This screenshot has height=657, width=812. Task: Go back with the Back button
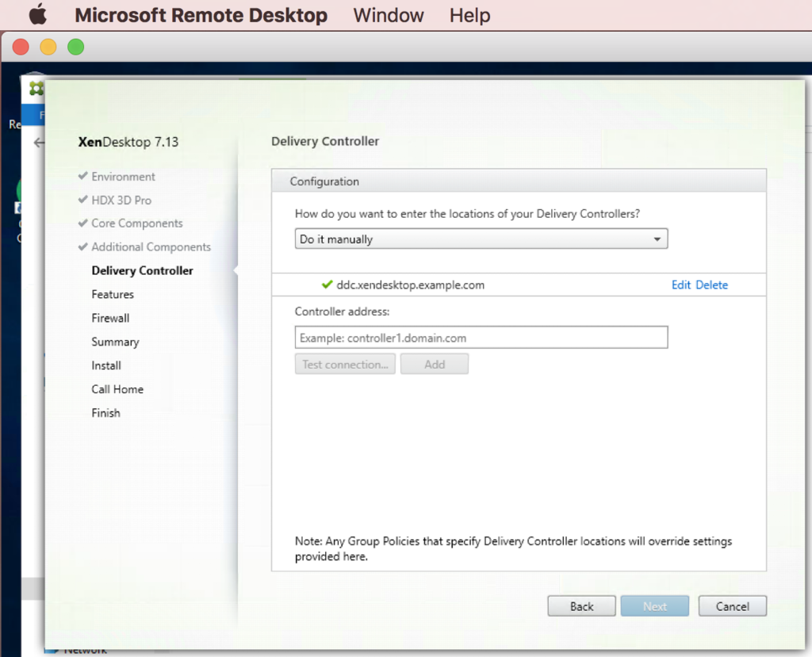[581, 606]
